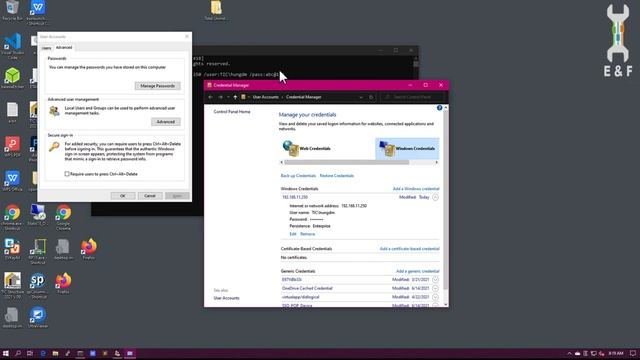640x360 pixels.
Task: Open User Accounts link under See also
Action: (227, 298)
